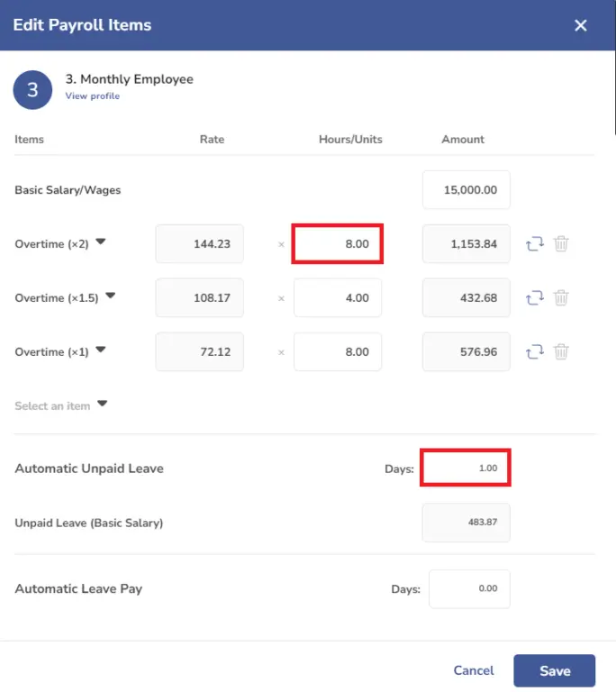Open the Overtime (×2) item dropdown
Image resolution: width=616 pixels, height=692 pixels.
click(x=101, y=241)
